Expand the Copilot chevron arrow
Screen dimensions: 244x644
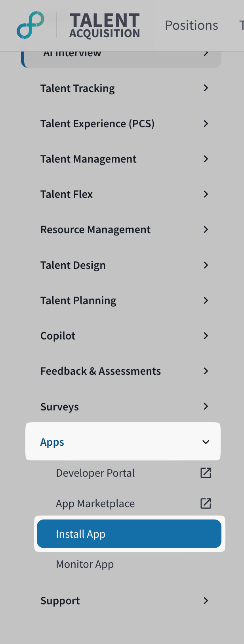206,336
